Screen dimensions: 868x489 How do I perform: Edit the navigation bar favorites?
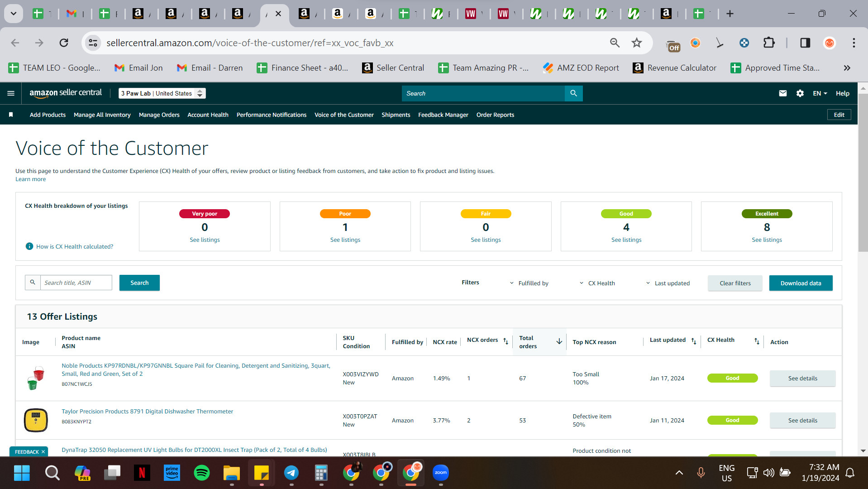tap(839, 115)
